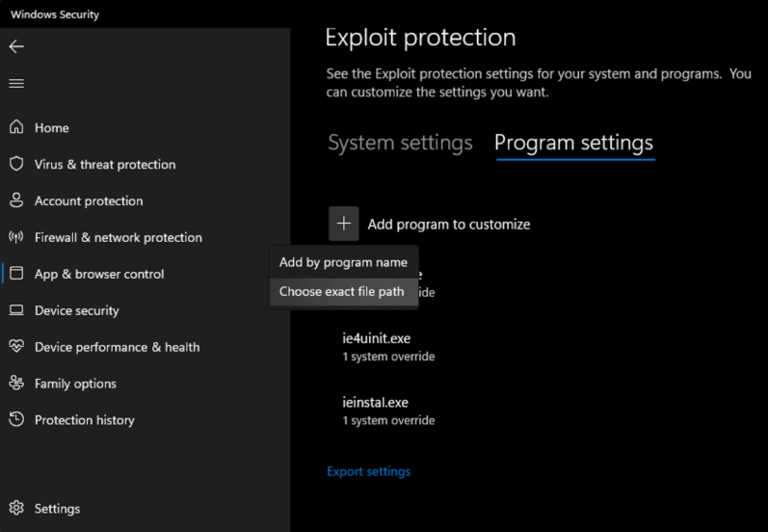Click the Virus & threat protection shield icon

click(16, 164)
